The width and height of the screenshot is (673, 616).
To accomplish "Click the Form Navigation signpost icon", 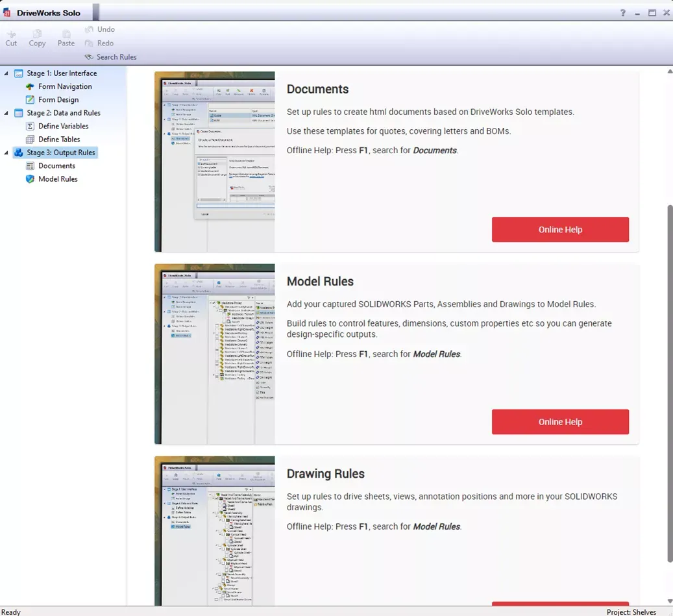I will [x=30, y=86].
